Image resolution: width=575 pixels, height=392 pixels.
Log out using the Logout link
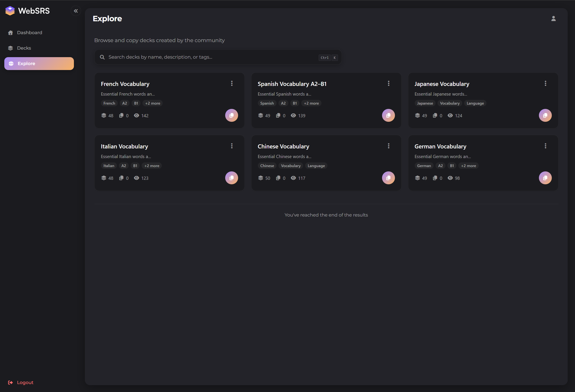tap(21, 382)
